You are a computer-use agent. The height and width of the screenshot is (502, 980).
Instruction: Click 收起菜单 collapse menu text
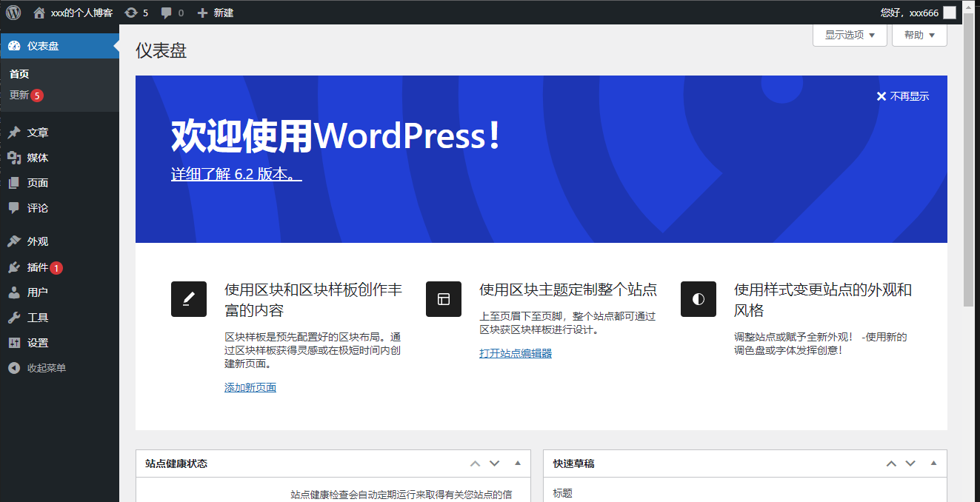(47, 368)
